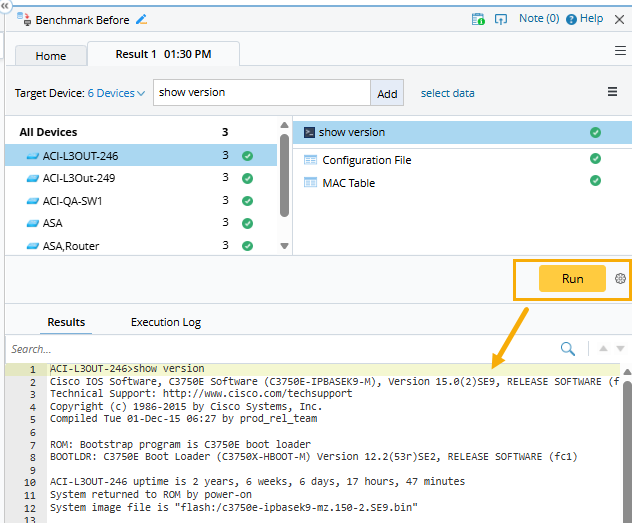This screenshot has height=523, width=632.
Task: Click the previous match up arrow
Action: pos(603,349)
